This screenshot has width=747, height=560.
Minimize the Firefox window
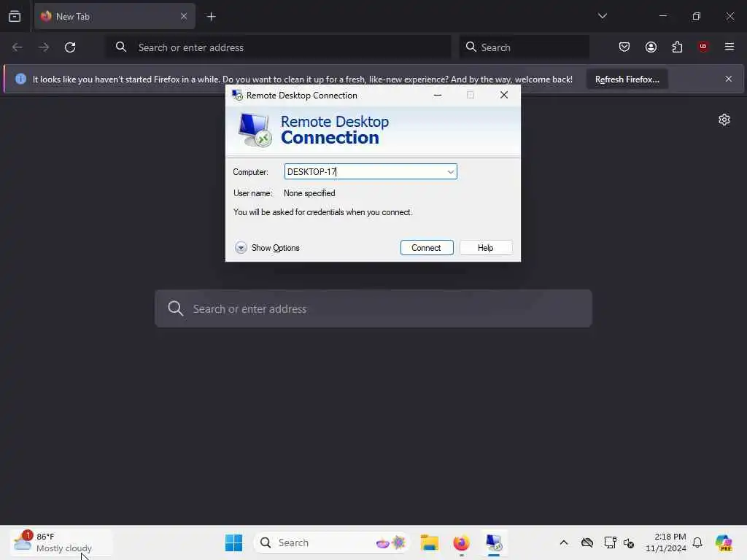click(662, 16)
